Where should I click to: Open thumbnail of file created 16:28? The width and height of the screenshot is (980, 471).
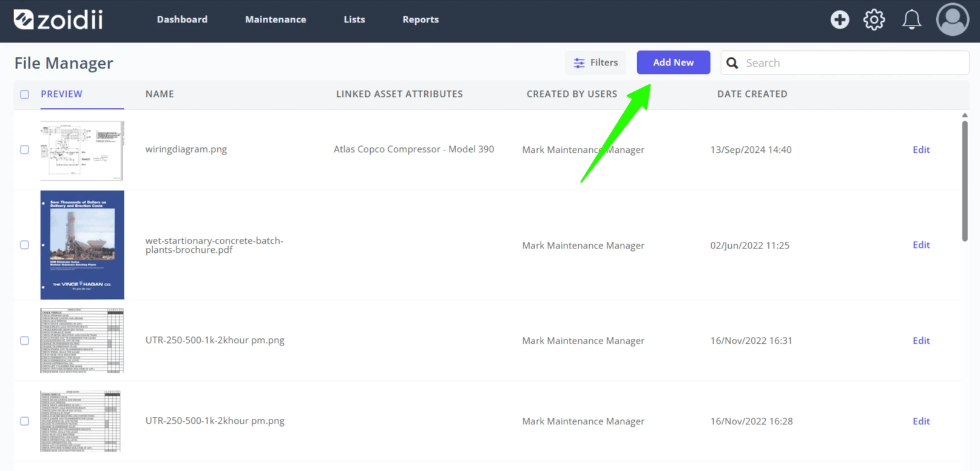81,421
